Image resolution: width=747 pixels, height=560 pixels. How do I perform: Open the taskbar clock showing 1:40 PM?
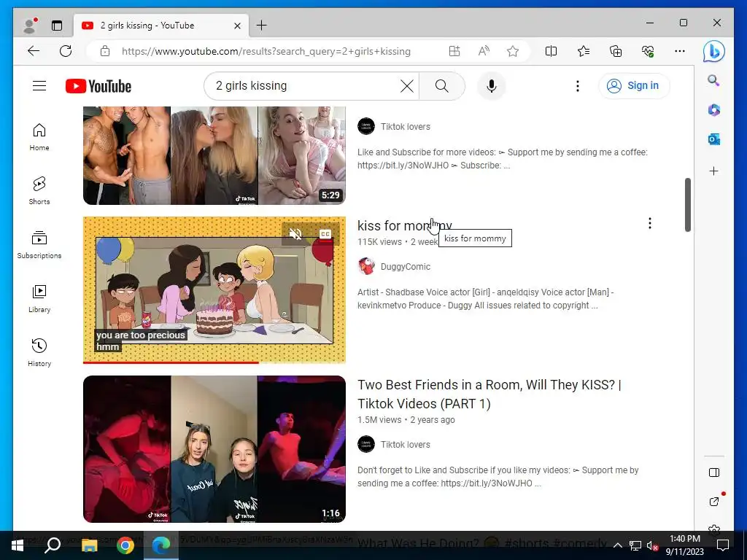pyautogui.click(x=684, y=545)
